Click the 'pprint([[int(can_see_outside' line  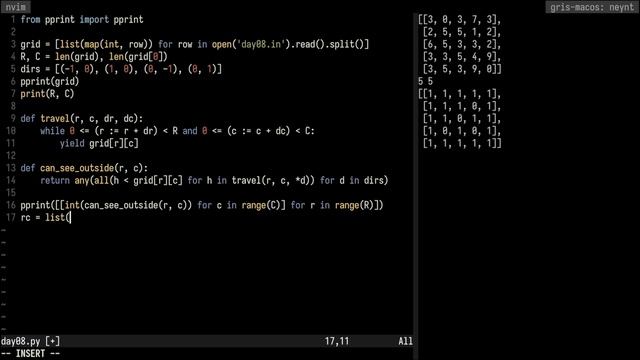[202, 205]
